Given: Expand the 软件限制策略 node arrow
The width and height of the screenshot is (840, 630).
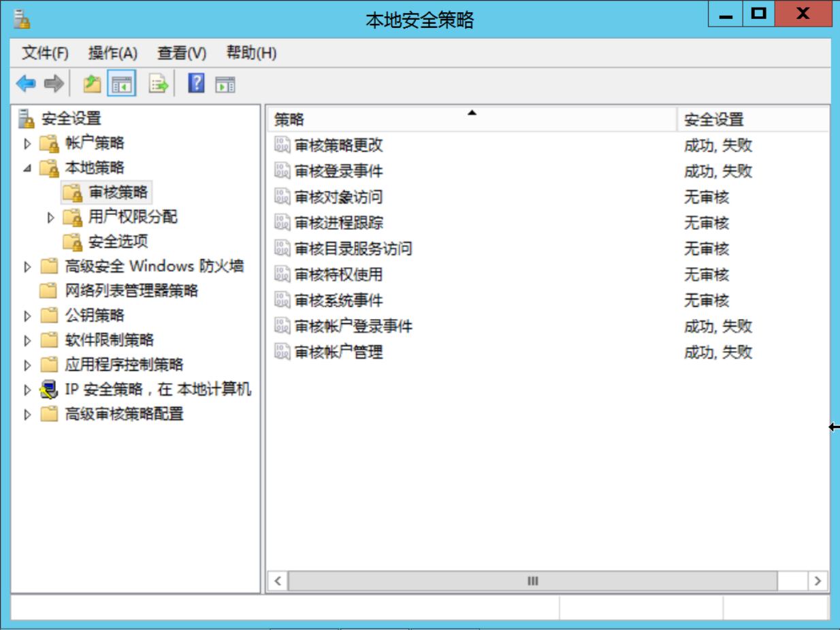Looking at the screenshot, I should (27, 340).
